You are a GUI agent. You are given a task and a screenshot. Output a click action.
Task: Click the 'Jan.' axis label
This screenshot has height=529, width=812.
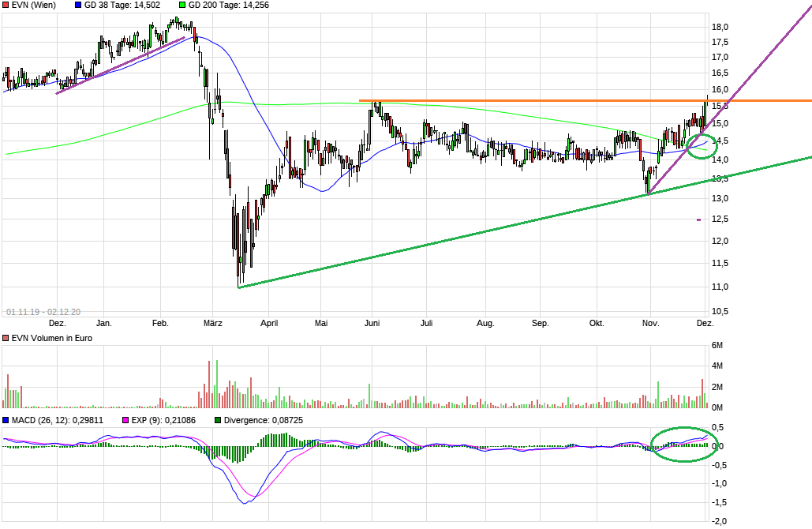point(104,323)
